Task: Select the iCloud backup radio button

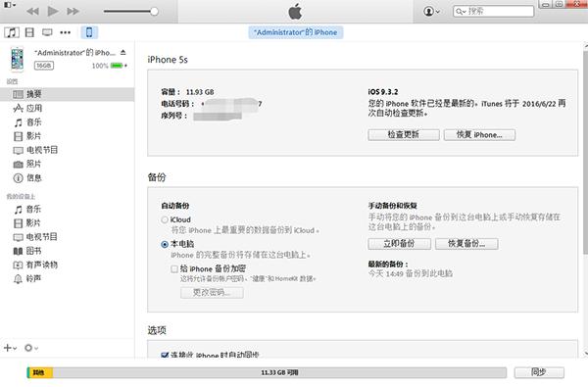Action: click(x=165, y=219)
